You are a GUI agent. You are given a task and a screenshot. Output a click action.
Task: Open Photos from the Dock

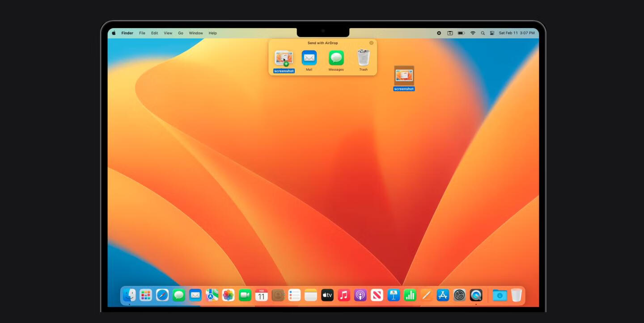[x=229, y=295]
